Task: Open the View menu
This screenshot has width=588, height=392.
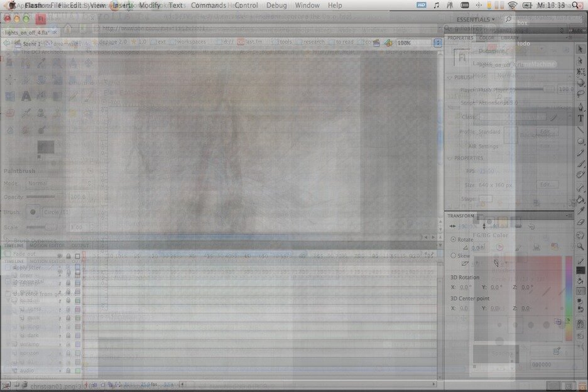Action: pos(97,5)
